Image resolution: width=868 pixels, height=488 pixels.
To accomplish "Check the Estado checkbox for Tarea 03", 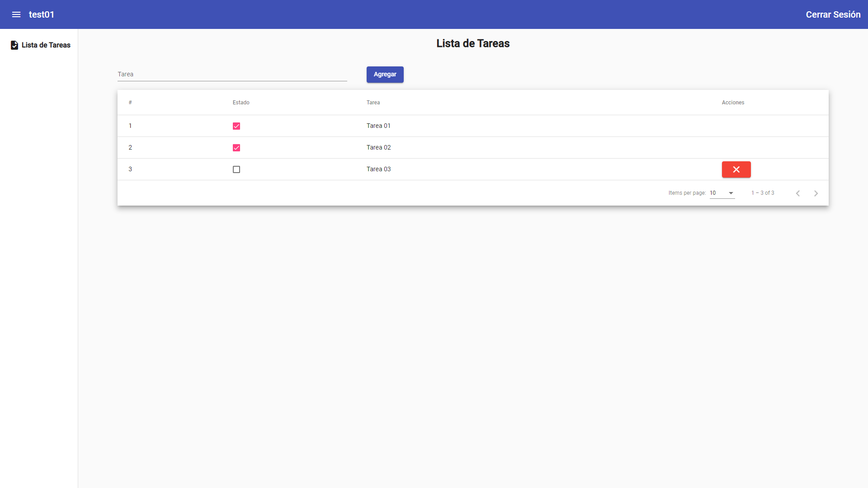I will [x=236, y=169].
